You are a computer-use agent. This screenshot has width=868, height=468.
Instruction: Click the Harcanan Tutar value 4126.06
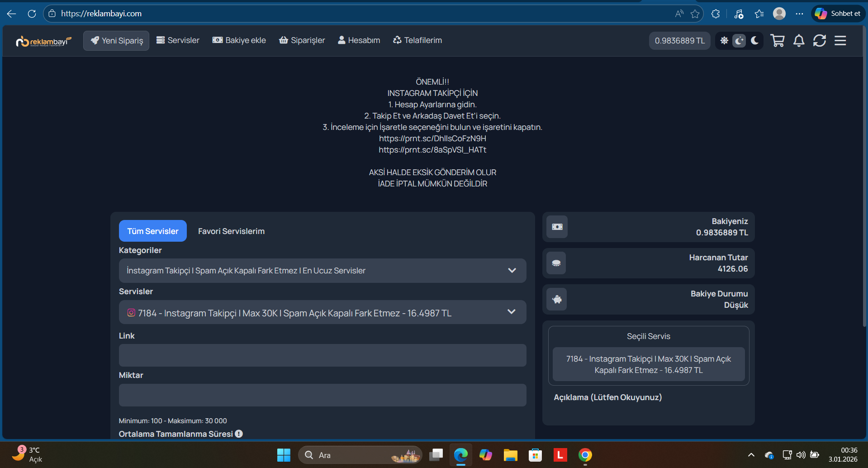(733, 269)
